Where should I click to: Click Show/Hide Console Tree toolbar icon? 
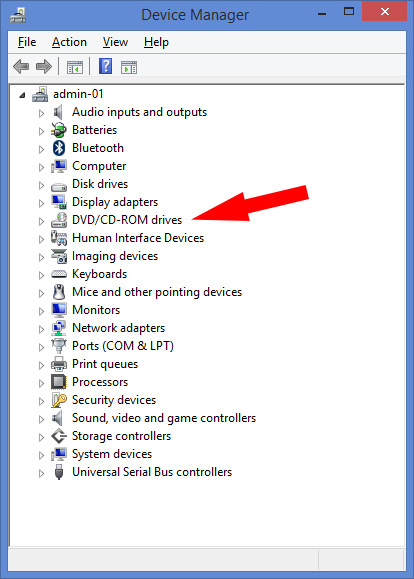[x=75, y=68]
